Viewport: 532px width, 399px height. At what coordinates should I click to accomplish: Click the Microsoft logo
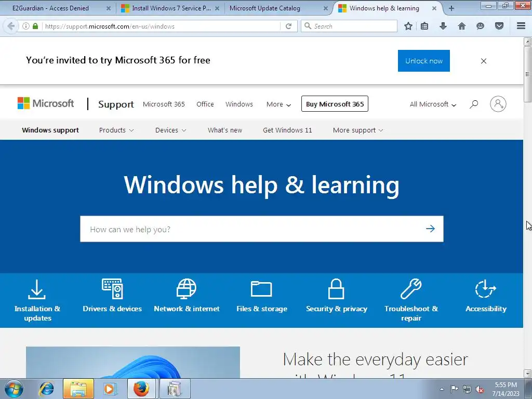click(46, 103)
